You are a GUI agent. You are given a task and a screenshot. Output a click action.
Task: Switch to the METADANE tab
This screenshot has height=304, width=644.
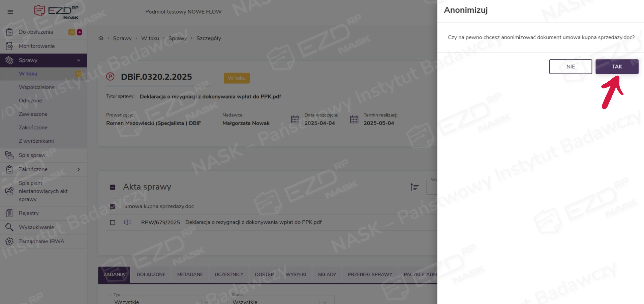pos(190,275)
